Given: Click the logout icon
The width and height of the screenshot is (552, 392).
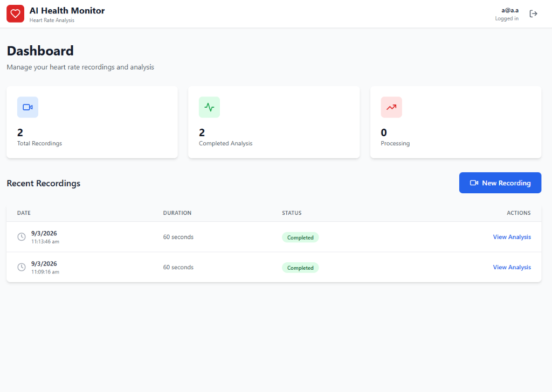Looking at the screenshot, I should click(x=533, y=13).
